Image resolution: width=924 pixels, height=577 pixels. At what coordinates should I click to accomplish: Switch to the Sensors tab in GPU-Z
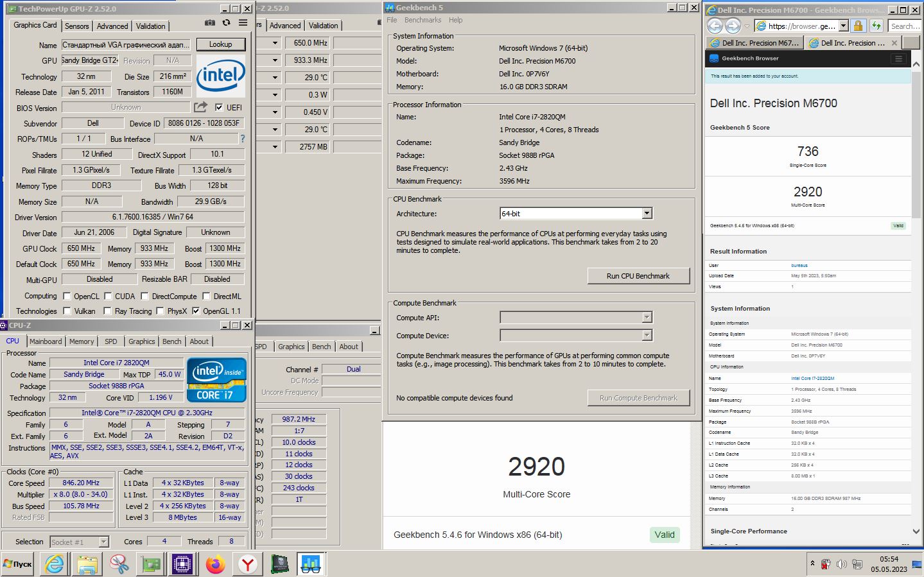coord(76,26)
